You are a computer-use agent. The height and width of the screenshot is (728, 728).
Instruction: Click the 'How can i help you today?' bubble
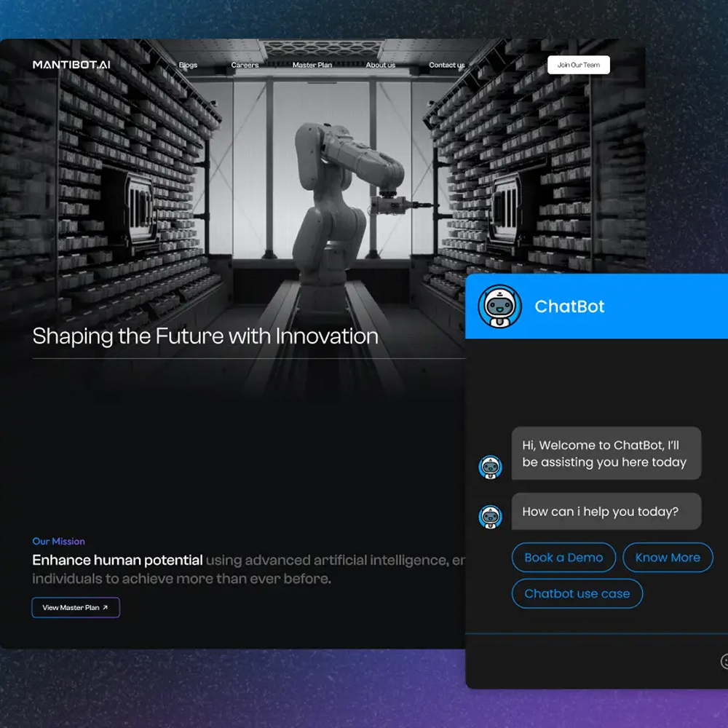tap(606, 512)
